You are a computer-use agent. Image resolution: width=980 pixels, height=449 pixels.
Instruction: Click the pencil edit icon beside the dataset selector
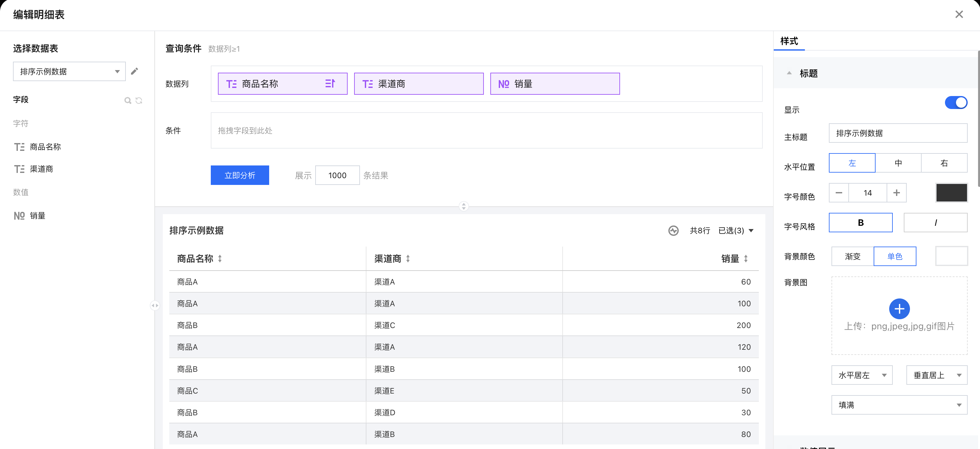point(134,71)
